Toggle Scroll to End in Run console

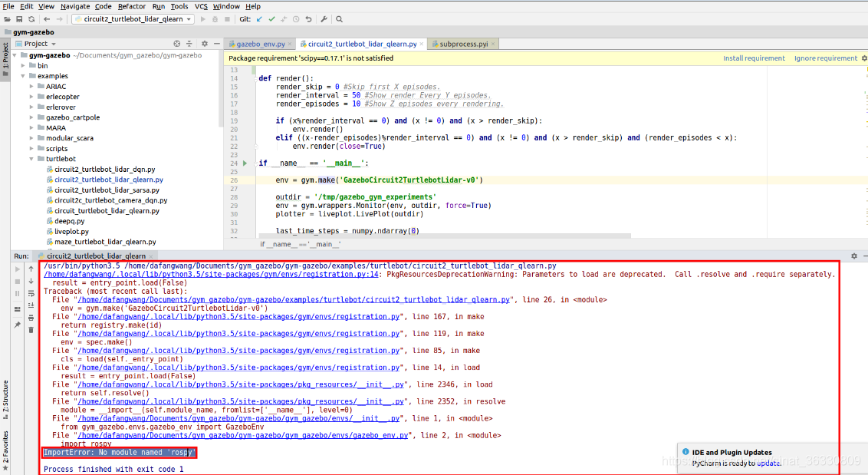pyautogui.click(x=31, y=306)
